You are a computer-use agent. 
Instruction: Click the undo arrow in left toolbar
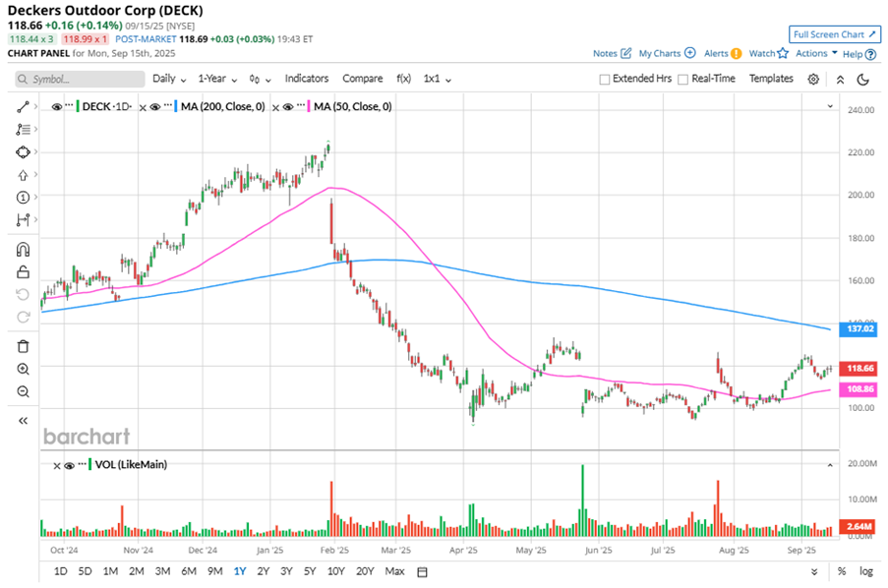click(23, 295)
